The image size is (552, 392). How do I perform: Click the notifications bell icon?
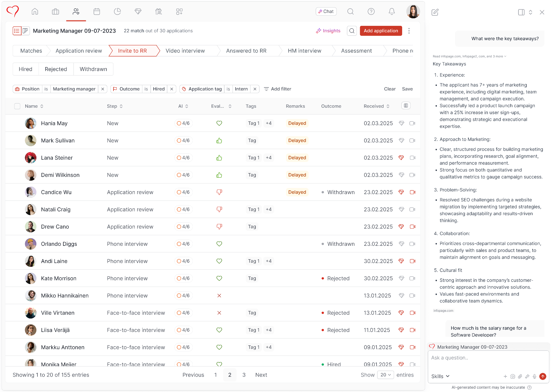[392, 12]
